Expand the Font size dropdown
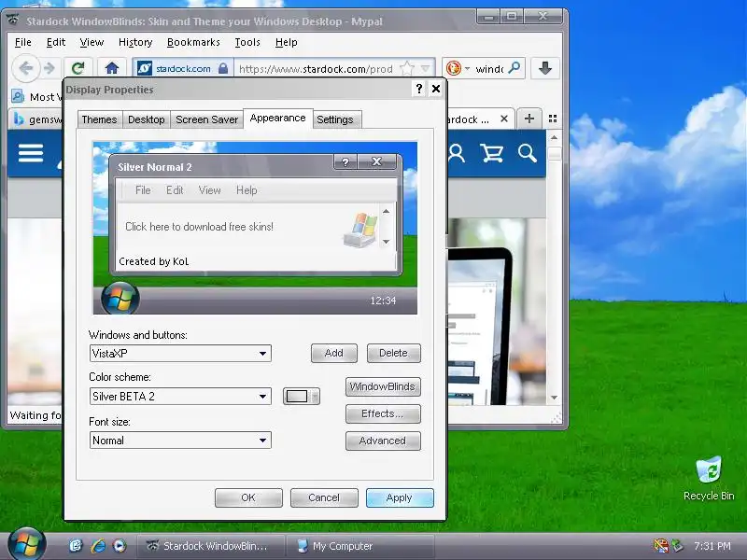 [262, 440]
